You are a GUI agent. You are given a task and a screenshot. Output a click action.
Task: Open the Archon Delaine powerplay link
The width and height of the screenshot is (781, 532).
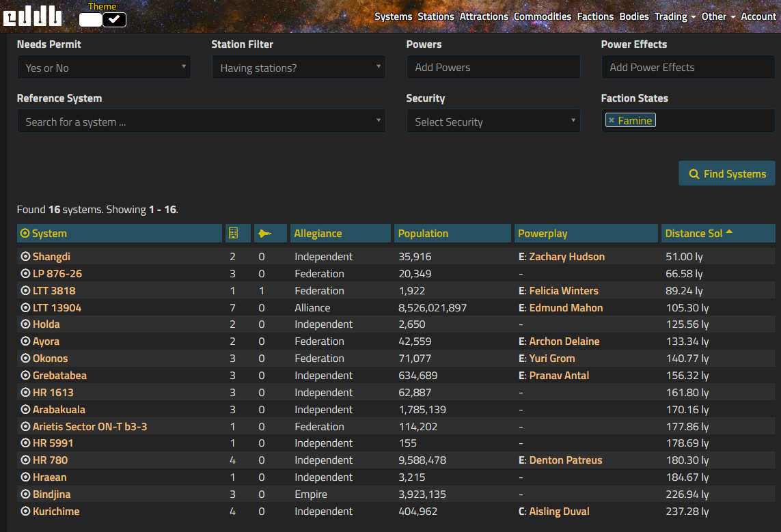point(564,341)
